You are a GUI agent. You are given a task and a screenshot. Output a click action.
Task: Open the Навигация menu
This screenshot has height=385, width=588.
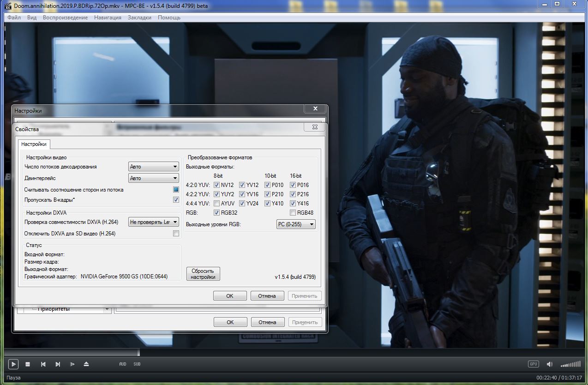coord(108,18)
